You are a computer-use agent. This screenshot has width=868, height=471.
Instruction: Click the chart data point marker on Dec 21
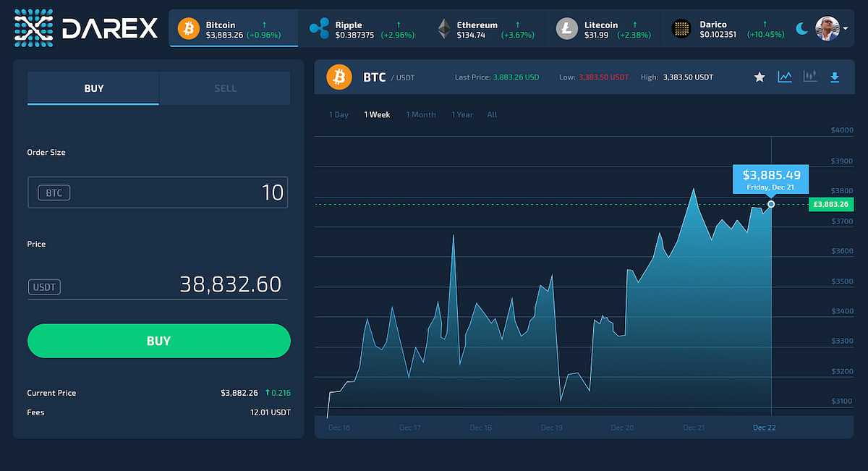(771, 204)
